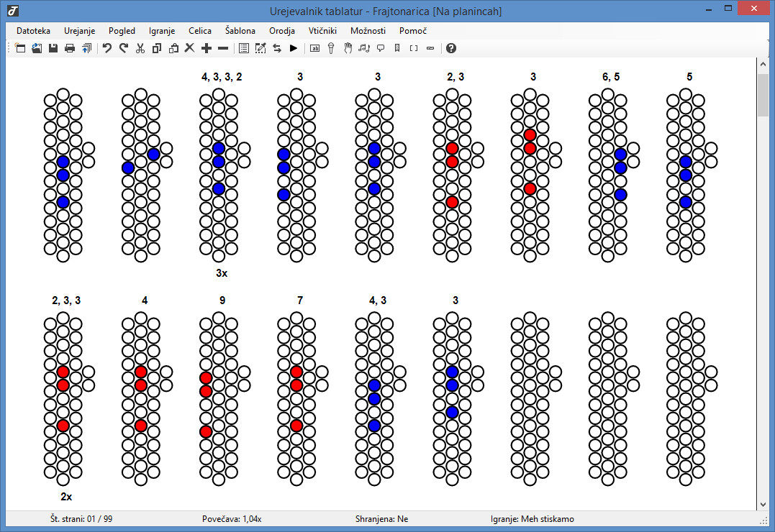775x532 pixels.
Task: Expand the Vtičniki menu
Action: pos(322,31)
